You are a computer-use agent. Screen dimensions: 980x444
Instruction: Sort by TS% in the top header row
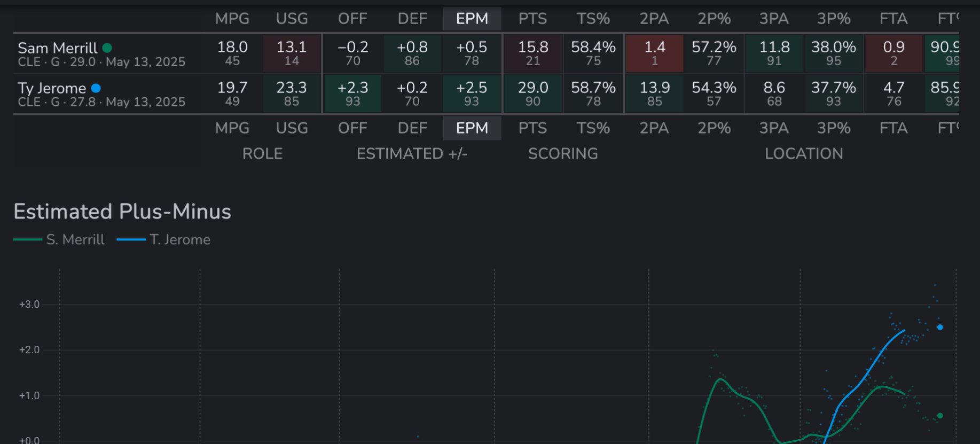coord(593,19)
